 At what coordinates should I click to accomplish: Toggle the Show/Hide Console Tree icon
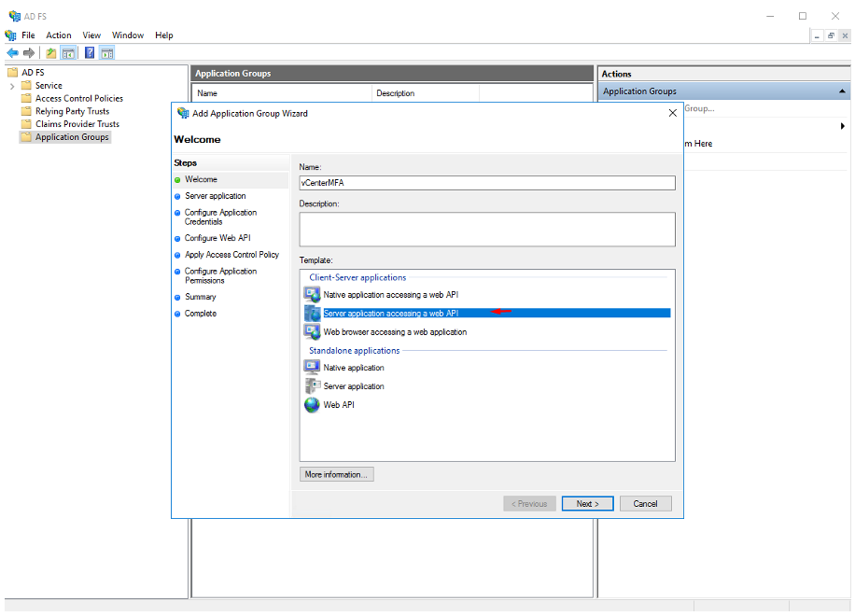tap(68, 53)
